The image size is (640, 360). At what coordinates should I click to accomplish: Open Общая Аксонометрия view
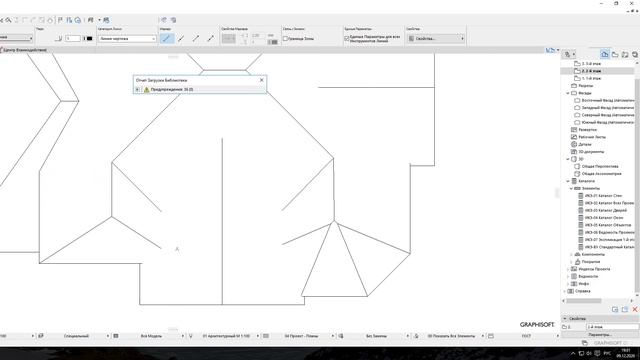tap(601, 174)
